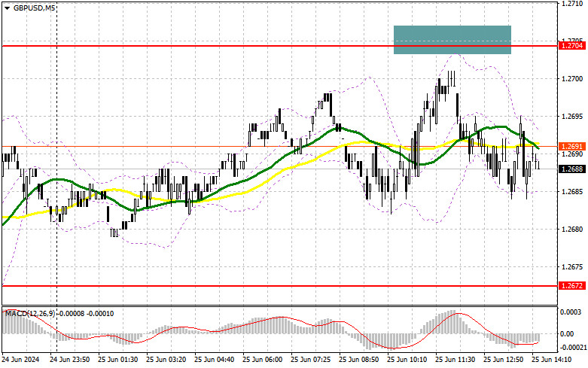Click the 1.2685 price scale value

pyautogui.click(x=572, y=191)
